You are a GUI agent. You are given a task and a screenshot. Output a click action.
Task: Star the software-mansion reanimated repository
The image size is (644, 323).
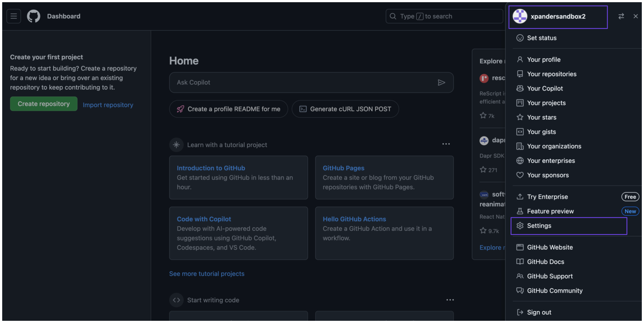click(x=483, y=231)
